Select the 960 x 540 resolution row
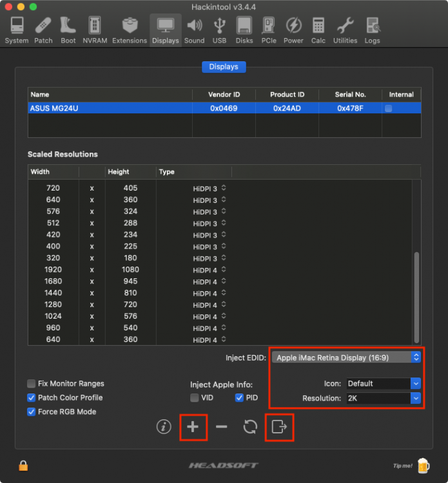 tap(220, 328)
